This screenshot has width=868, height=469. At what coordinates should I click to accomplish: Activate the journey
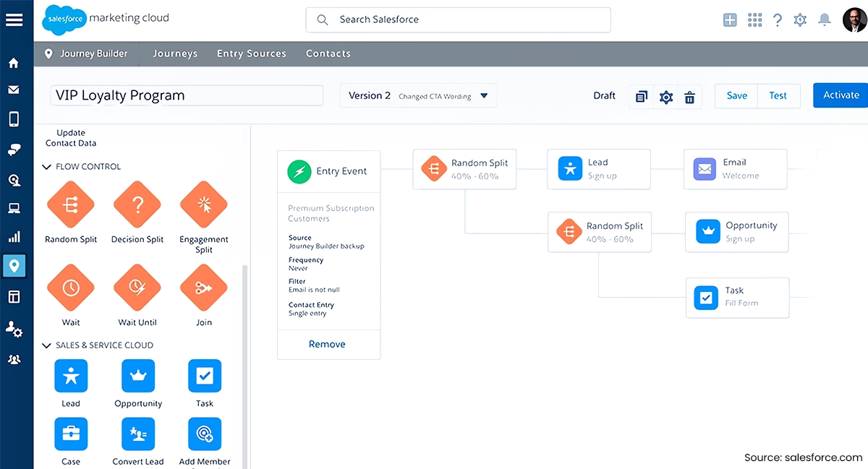pyautogui.click(x=841, y=95)
